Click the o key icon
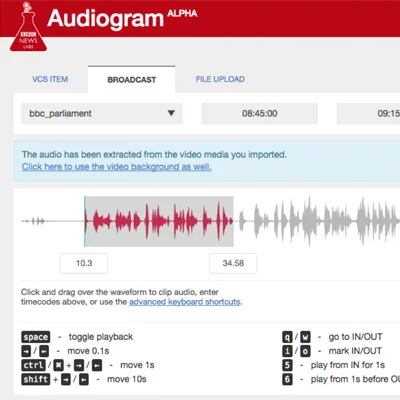Image resolution: width=400 pixels, height=400 pixels. point(305,351)
